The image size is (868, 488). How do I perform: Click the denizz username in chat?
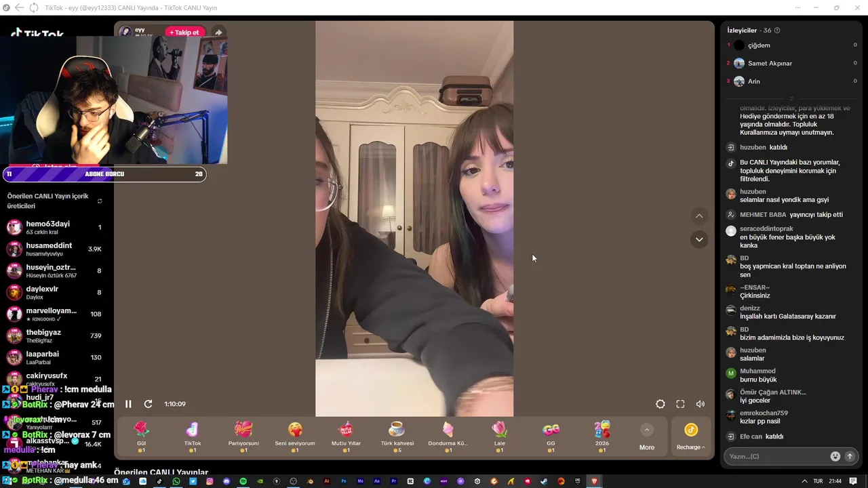click(750, 308)
